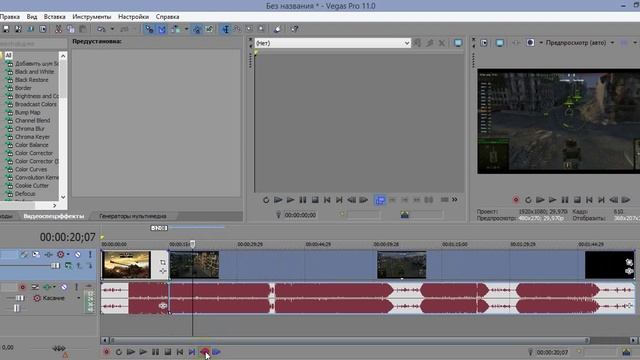Open Касание automation mode dropdown
This screenshot has width=640, height=360.
(78, 298)
